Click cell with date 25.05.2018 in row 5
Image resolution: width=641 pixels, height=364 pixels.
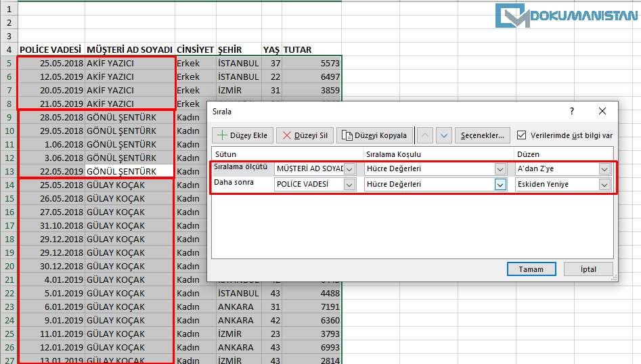click(51, 64)
